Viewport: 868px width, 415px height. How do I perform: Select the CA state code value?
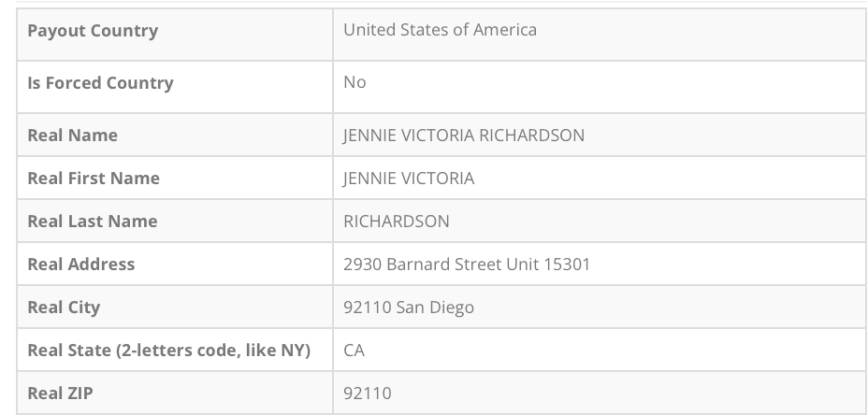(x=354, y=351)
